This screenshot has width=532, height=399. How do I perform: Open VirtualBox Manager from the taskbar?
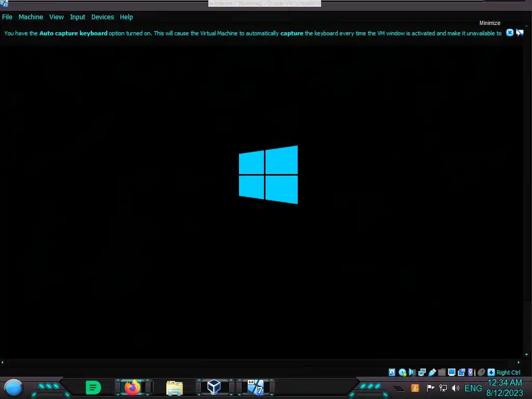tap(214, 387)
